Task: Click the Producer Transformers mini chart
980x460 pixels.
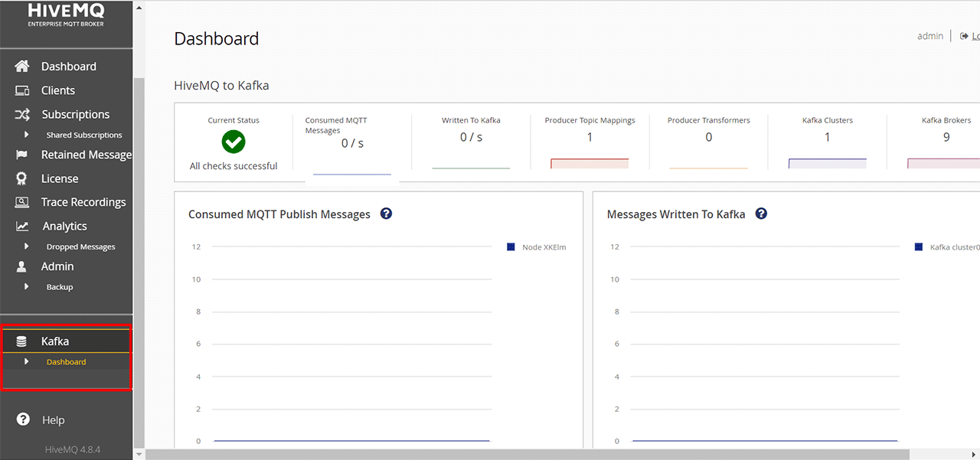Action: [708, 168]
